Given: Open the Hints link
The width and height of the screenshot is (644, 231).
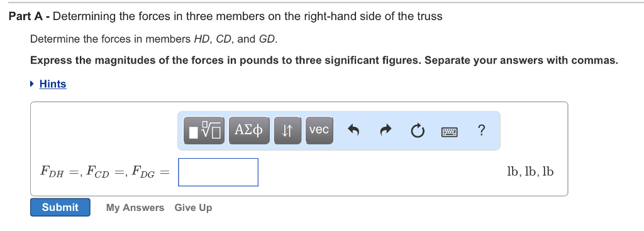Looking at the screenshot, I should tap(53, 83).
